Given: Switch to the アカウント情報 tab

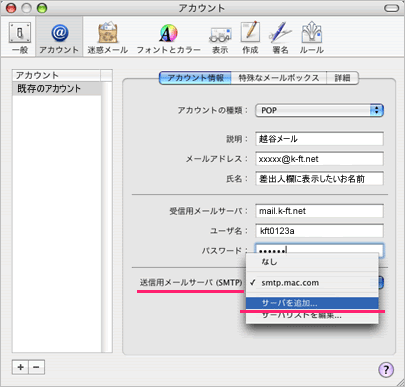Looking at the screenshot, I should point(195,78).
